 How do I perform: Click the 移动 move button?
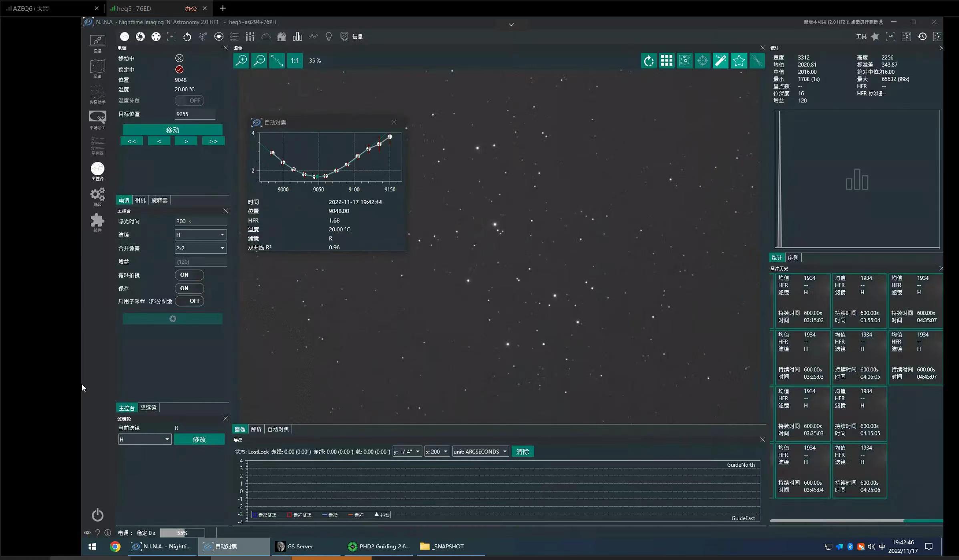click(173, 130)
